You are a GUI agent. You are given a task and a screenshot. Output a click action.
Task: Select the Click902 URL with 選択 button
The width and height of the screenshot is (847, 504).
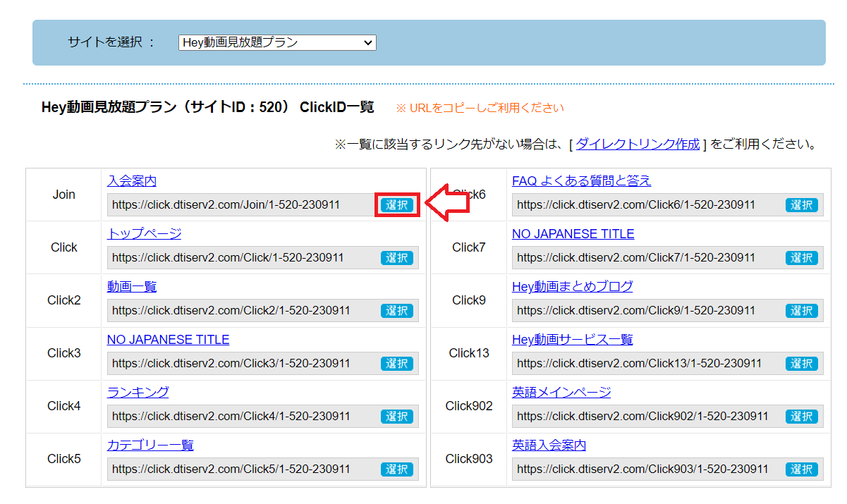(802, 417)
